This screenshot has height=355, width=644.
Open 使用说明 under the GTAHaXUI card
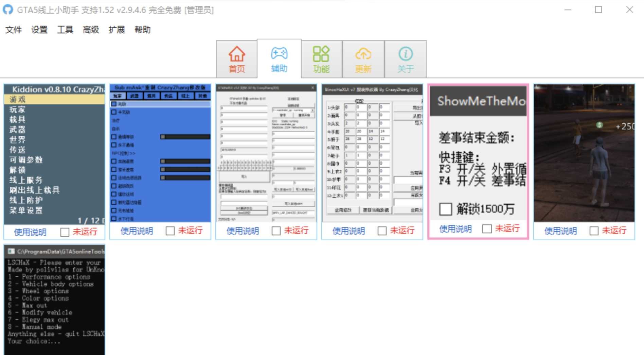click(243, 231)
